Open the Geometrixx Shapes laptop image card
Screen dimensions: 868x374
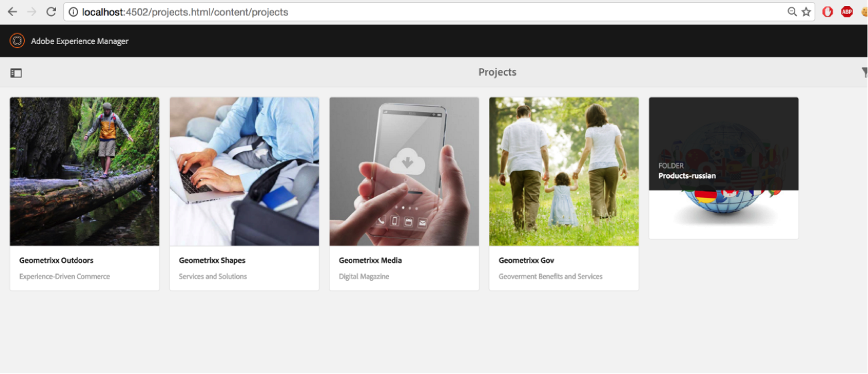[x=244, y=171]
